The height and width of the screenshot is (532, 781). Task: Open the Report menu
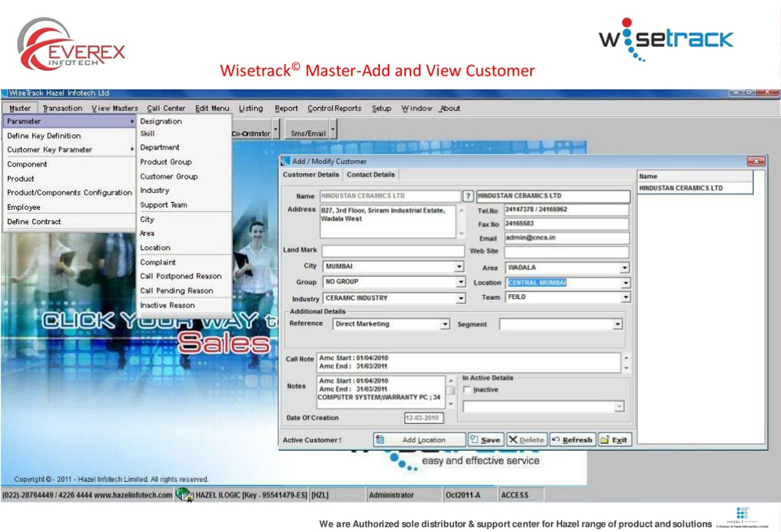point(286,108)
